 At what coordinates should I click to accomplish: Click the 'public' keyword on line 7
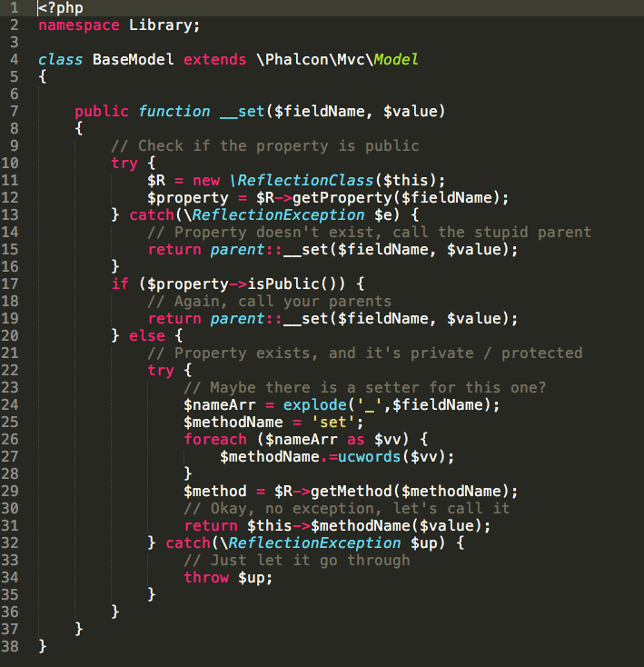point(102,112)
